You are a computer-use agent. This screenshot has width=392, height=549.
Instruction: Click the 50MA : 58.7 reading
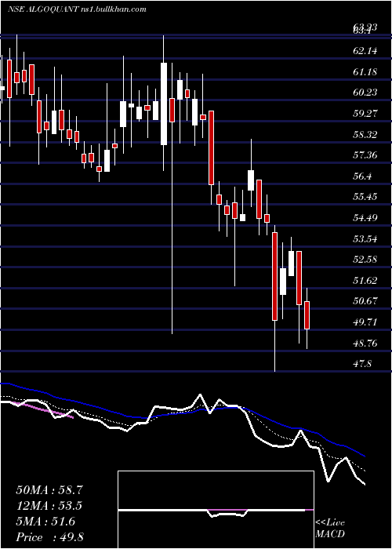click(49, 490)
